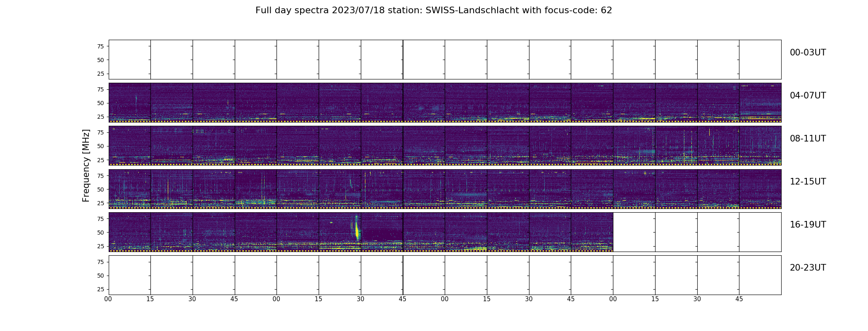Click the 50 tick label of the 04-07UT row
Viewport: 868px width, 331px height.
[x=100, y=103]
